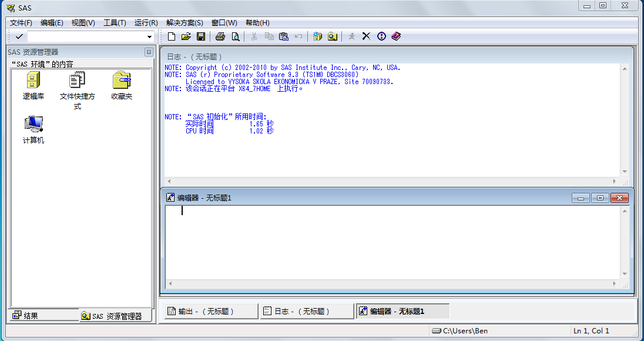Click the New document toolbar icon
Viewport: 644px width, 341px height.
172,36
